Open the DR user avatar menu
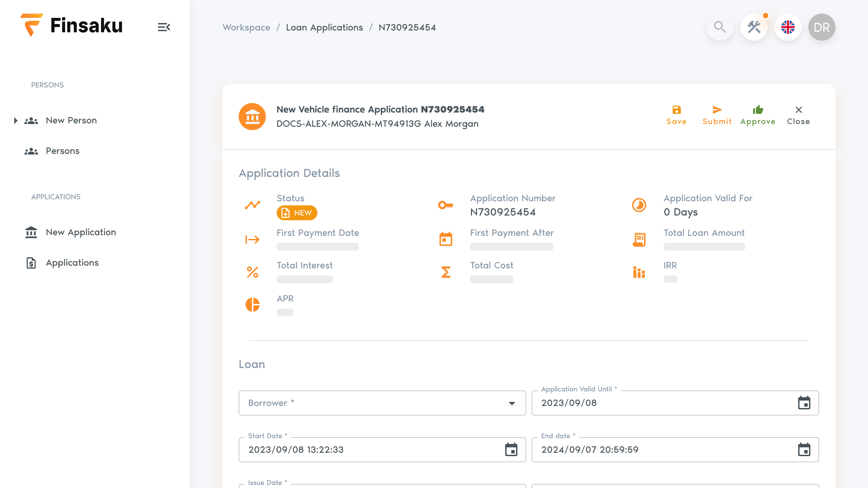868x488 pixels. 822,27
